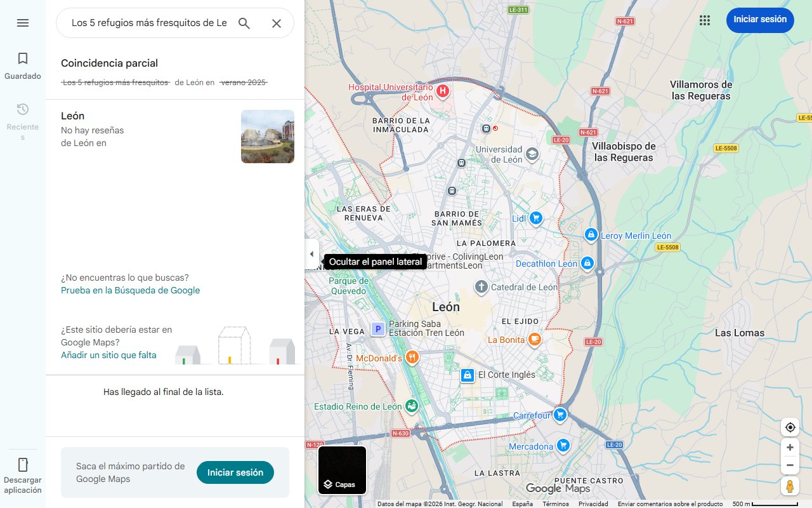The height and width of the screenshot is (508, 812).
Task: Center map on your location
Action: pos(790,427)
